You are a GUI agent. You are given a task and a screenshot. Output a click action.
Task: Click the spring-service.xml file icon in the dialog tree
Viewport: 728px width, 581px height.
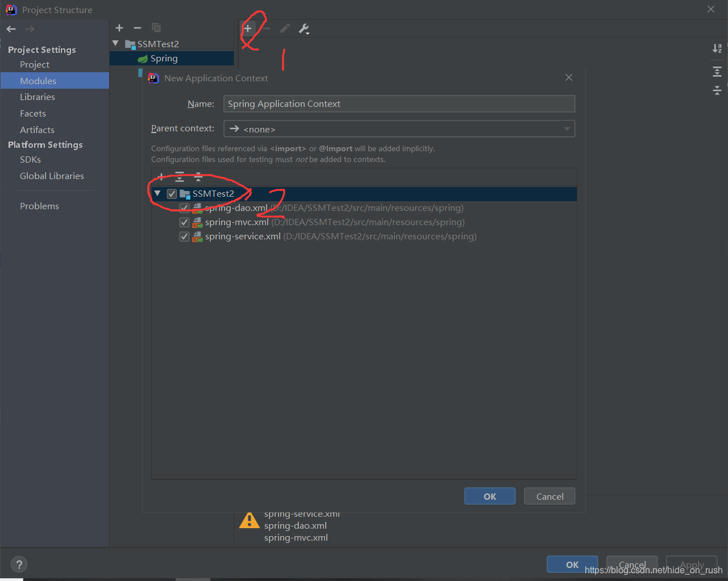coord(197,236)
